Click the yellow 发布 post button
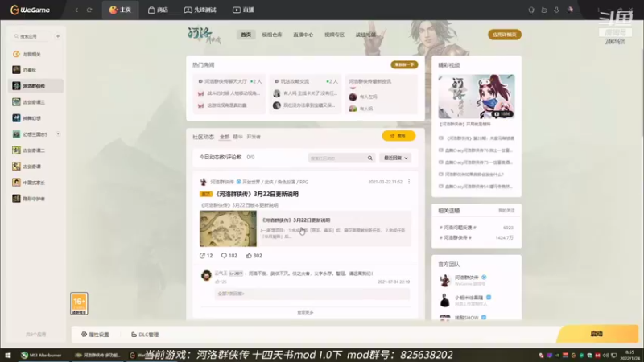 398,136
